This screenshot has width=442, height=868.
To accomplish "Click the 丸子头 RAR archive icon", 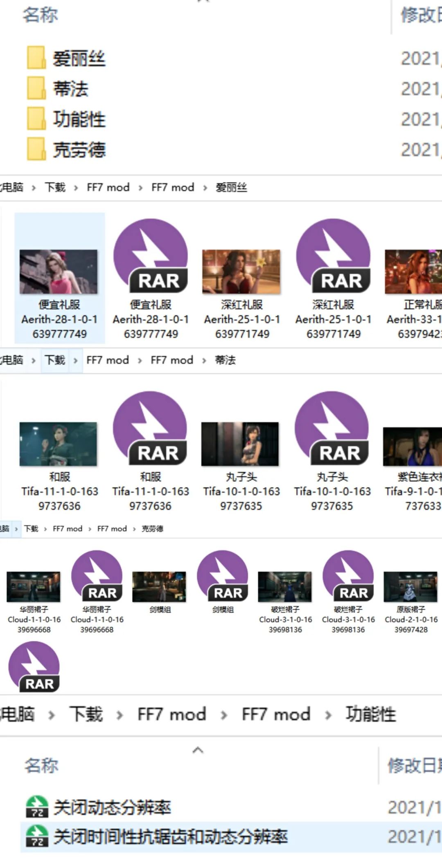I will click(332, 428).
